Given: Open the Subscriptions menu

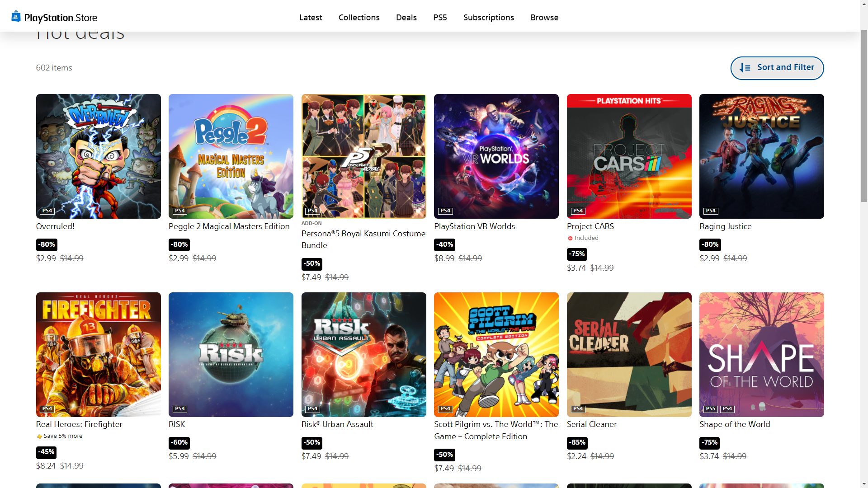Looking at the screenshot, I should pos(488,18).
